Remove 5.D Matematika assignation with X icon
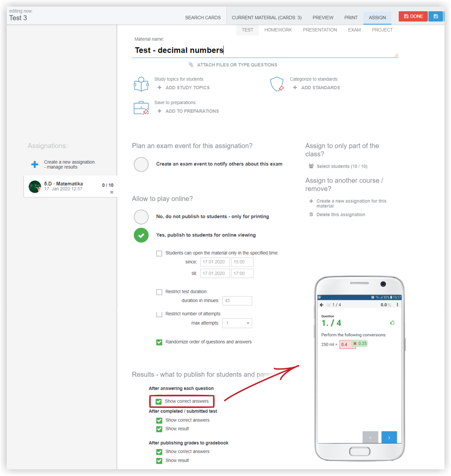 (x=111, y=192)
